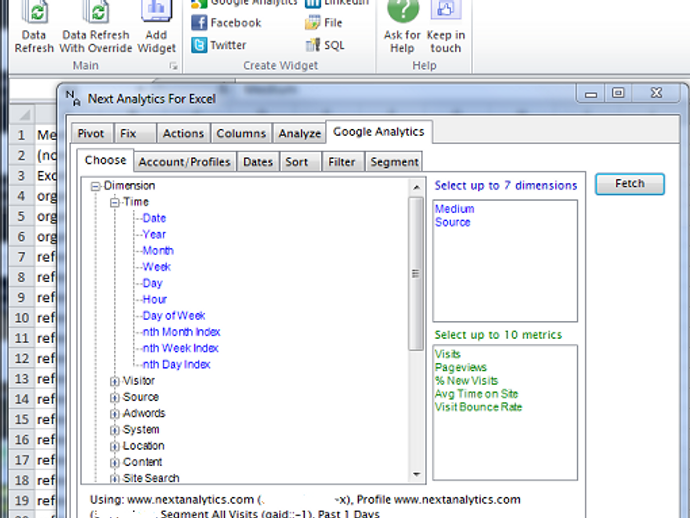Select the nth Week Index dimension
Viewport: 690px width, 518px height.
(x=180, y=349)
